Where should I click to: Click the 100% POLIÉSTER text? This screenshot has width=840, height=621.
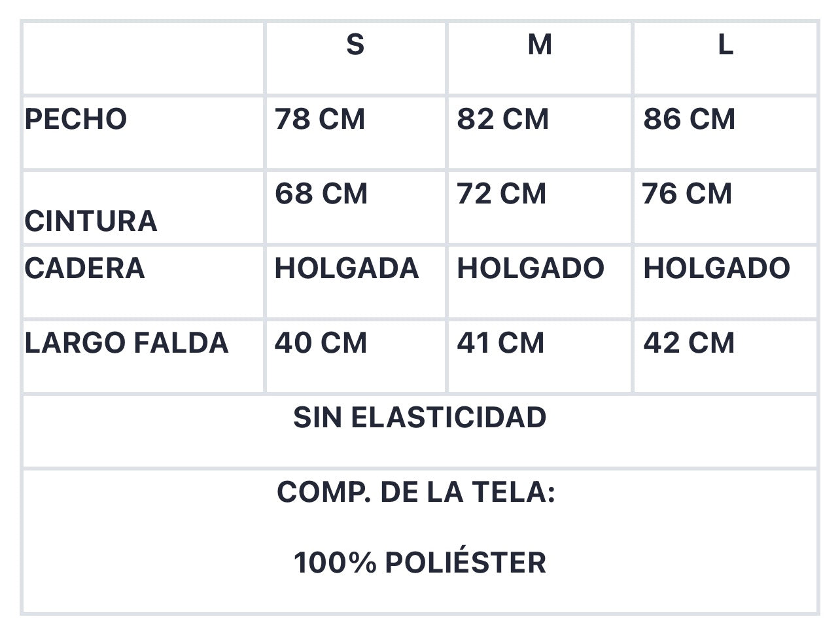[420, 563]
